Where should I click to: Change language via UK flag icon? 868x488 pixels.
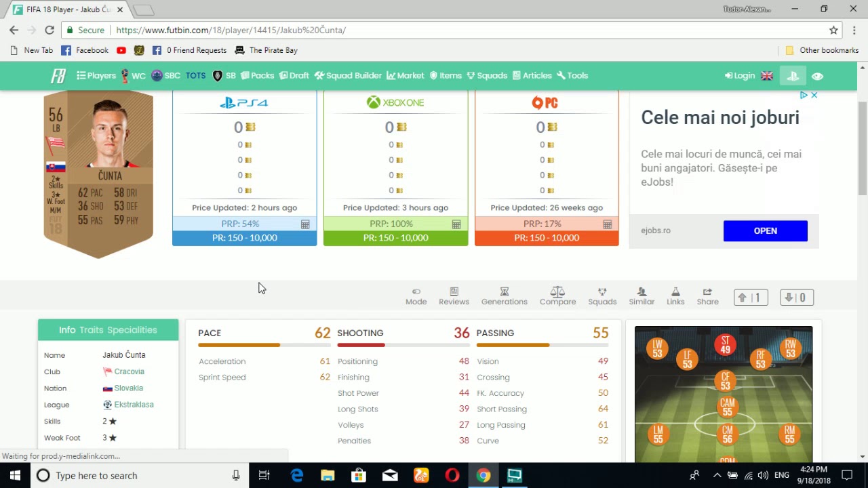[x=767, y=76]
